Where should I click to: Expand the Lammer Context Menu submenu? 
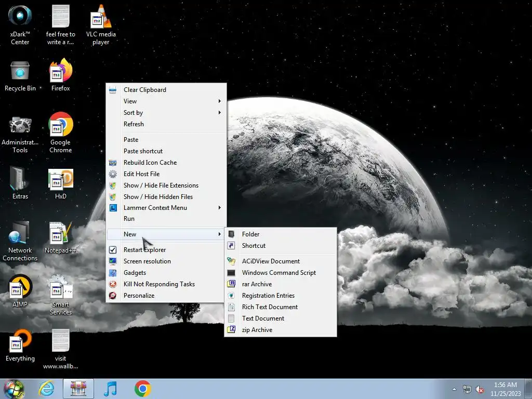(166, 208)
